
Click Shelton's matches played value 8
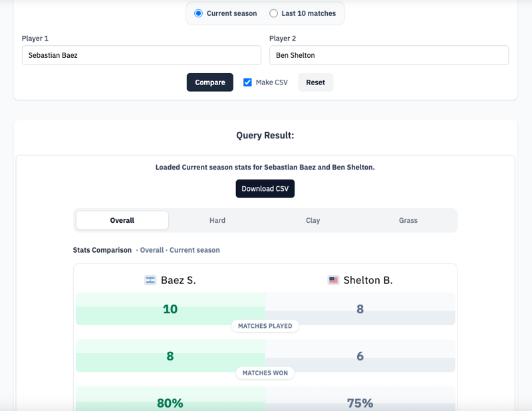360,309
